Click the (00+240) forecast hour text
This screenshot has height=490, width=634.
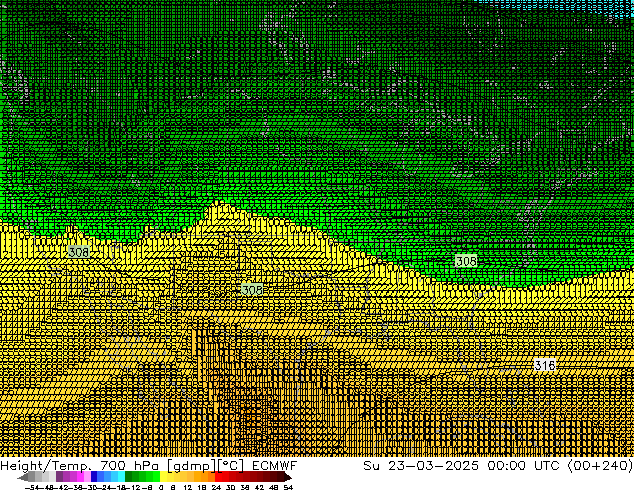pyautogui.click(x=600, y=466)
